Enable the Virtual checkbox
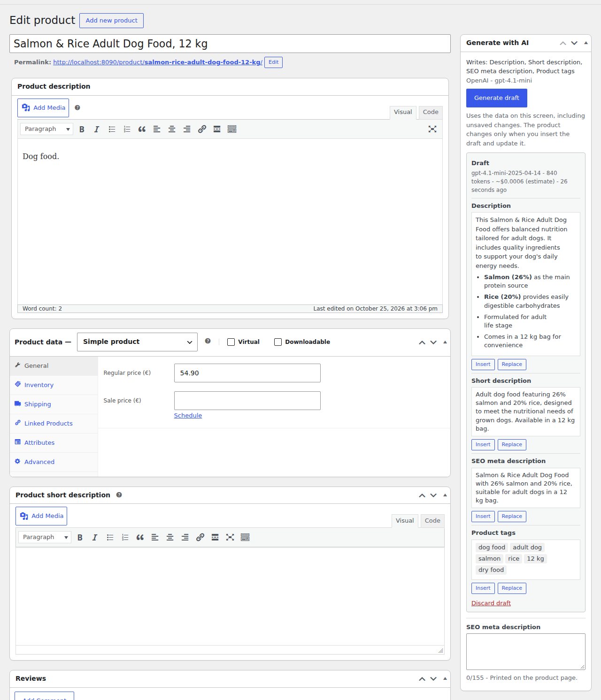Image resolution: width=601 pixels, height=700 pixels. pos(231,342)
